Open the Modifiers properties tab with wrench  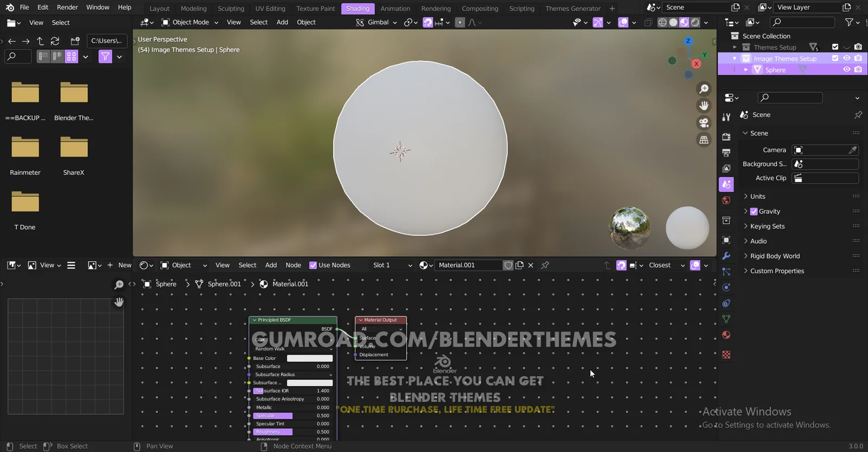pos(726,256)
